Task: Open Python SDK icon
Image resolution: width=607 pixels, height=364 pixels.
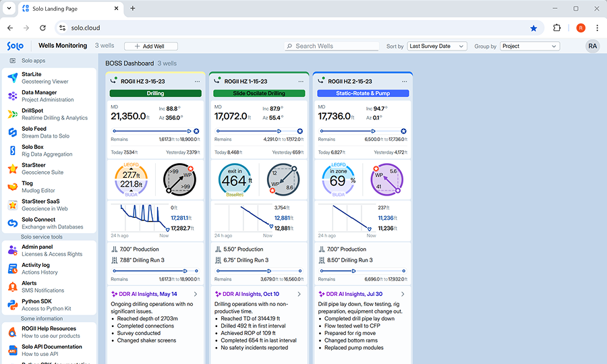Action: [x=13, y=305]
